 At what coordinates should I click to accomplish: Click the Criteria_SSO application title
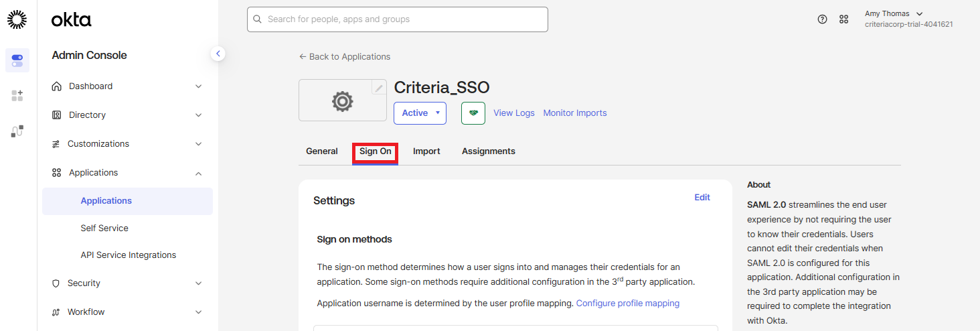click(x=442, y=88)
